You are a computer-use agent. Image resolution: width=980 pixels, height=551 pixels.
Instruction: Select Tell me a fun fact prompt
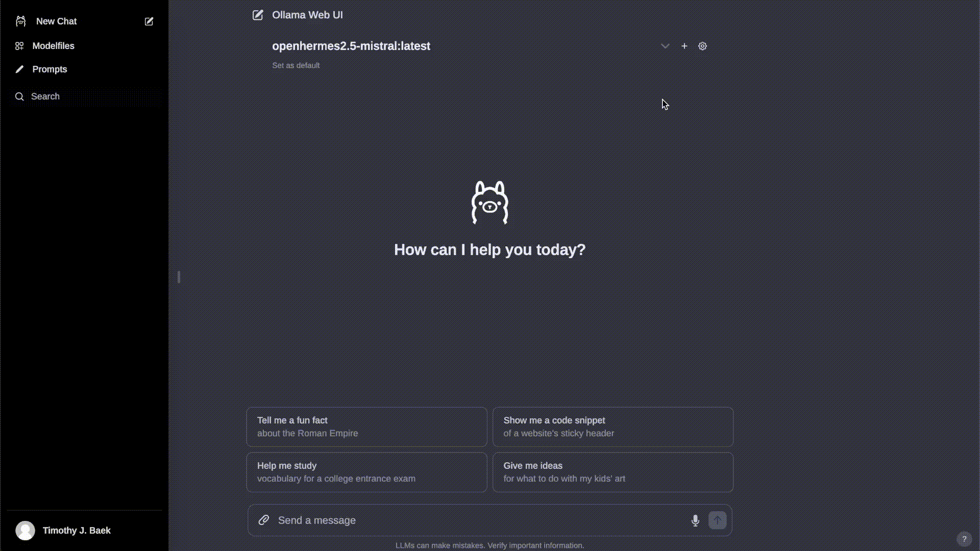tap(366, 427)
